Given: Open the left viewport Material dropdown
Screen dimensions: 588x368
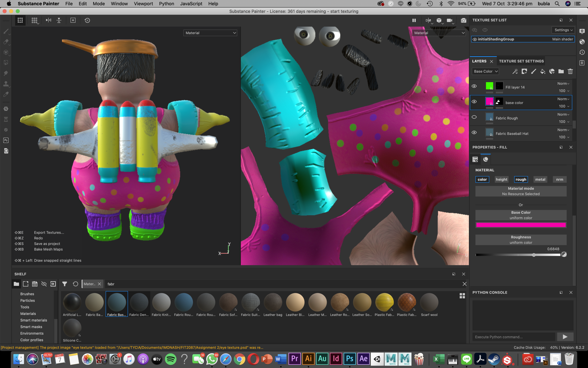Looking at the screenshot, I should coord(210,33).
